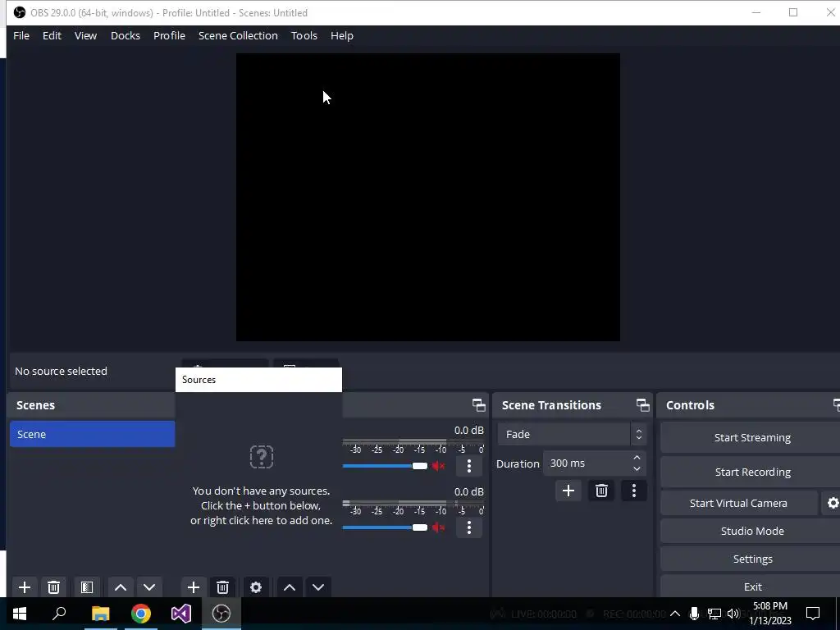Viewport: 840px width, 630px height.
Task: Expand the Fade transition dropdown
Action: pos(572,435)
